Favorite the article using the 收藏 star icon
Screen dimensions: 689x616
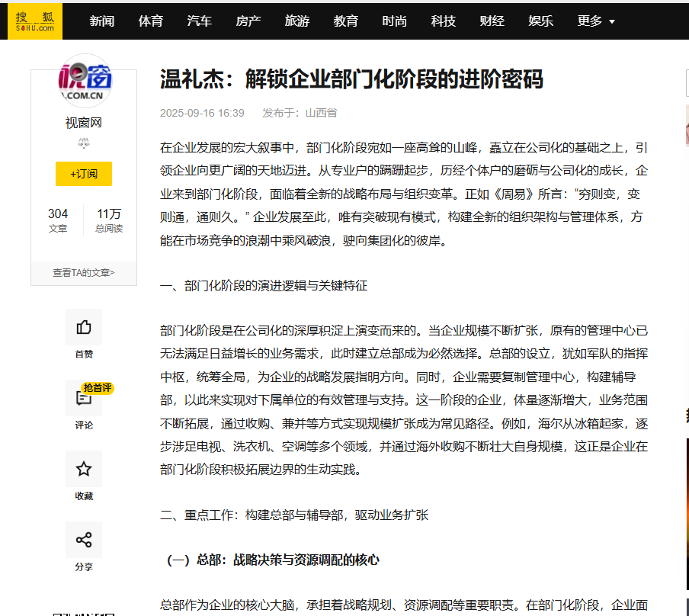click(84, 468)
